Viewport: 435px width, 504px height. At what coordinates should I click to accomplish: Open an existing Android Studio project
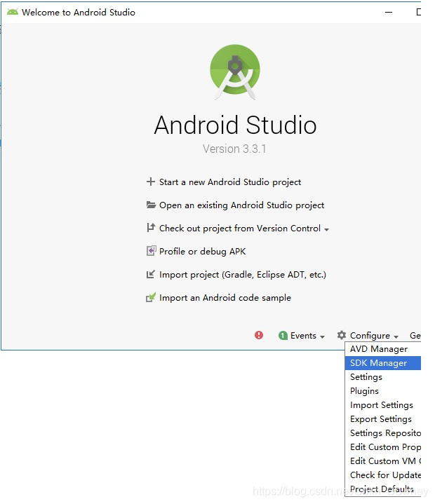241,205
